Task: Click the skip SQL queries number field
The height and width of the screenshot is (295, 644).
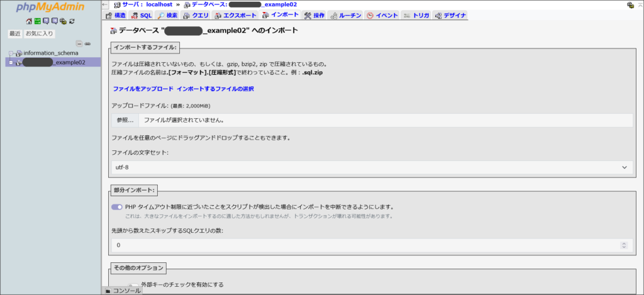Action: (372, 245)
